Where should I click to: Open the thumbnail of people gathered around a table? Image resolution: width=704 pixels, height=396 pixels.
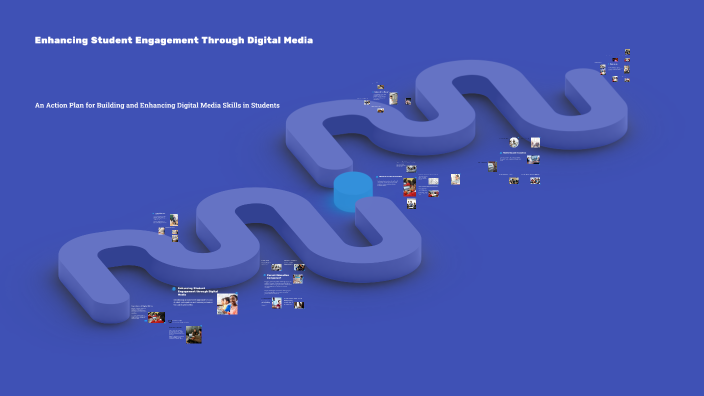pos(194,334)
